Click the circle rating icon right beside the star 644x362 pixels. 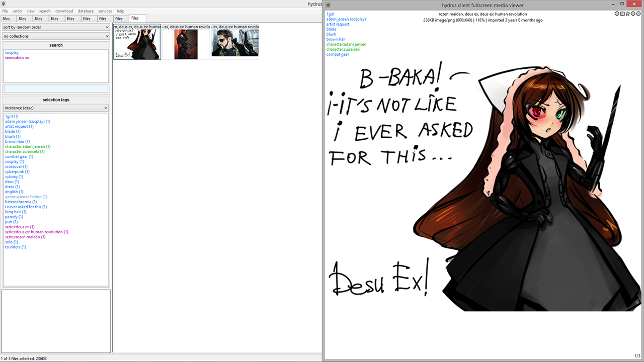(633, 14)
